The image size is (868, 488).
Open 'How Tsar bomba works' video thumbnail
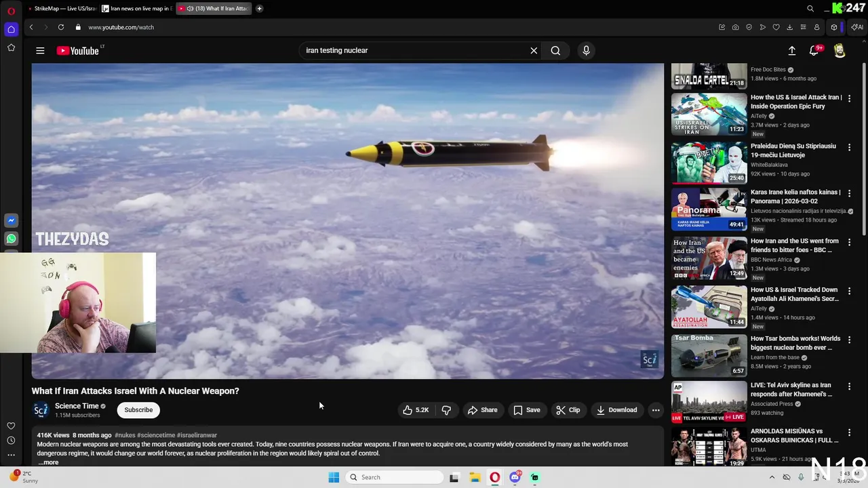pyautogui.click(x=709, y=355)
